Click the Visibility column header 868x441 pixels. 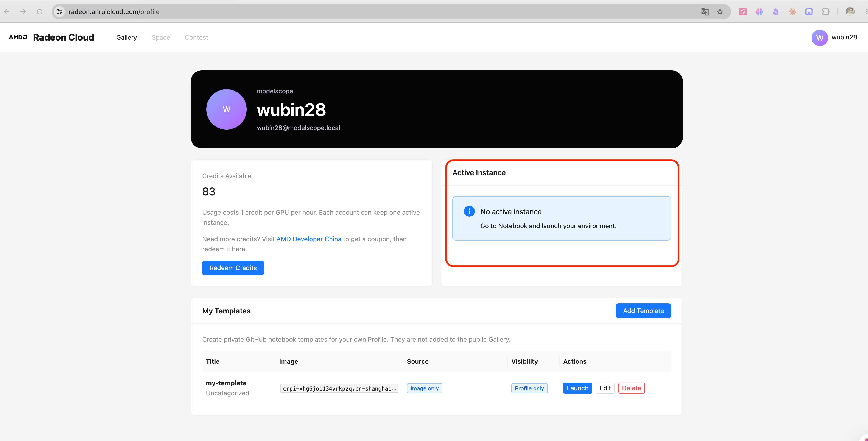525,362
